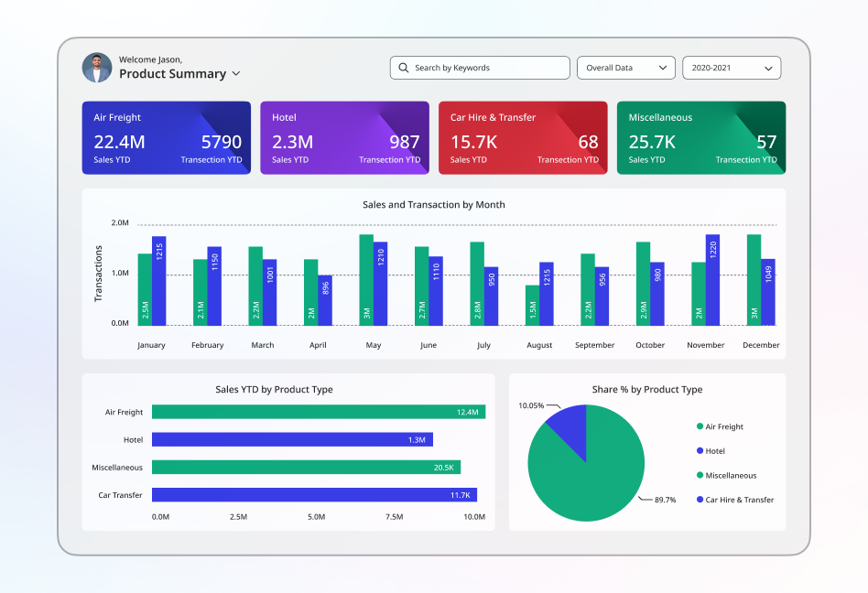Open the 2020-2021 year dropdown
This screenshot has height=593, width=868.
click(732, 68)
